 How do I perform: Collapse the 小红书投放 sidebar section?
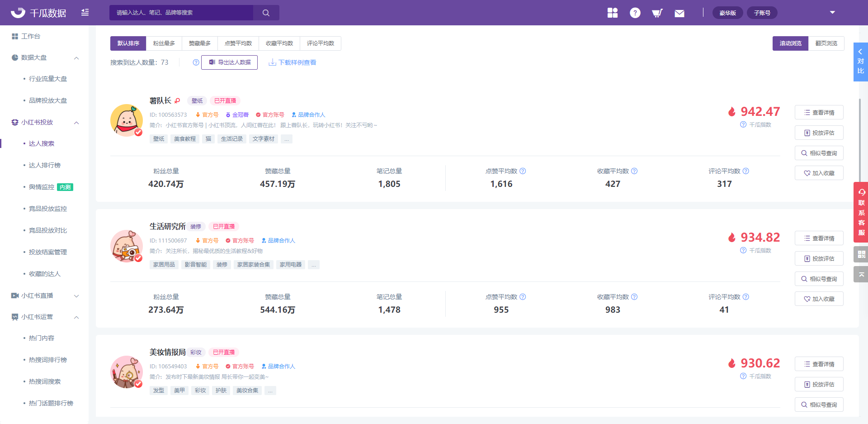click(x=76, y=122)
